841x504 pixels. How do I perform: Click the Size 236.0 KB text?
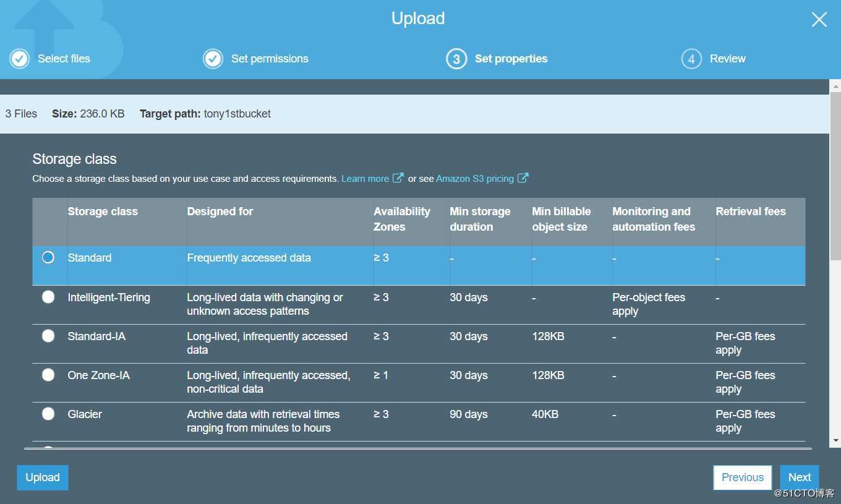[88, 114]
